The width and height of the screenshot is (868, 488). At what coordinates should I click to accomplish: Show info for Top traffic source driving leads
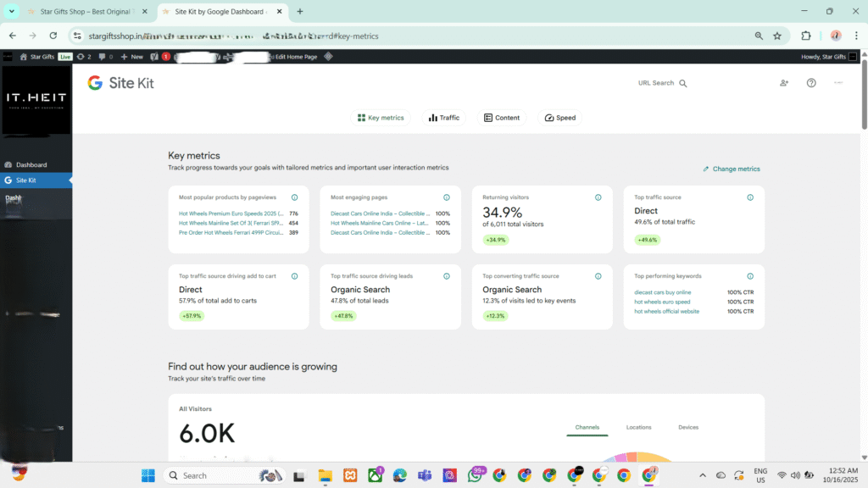(x=446, y=276)
